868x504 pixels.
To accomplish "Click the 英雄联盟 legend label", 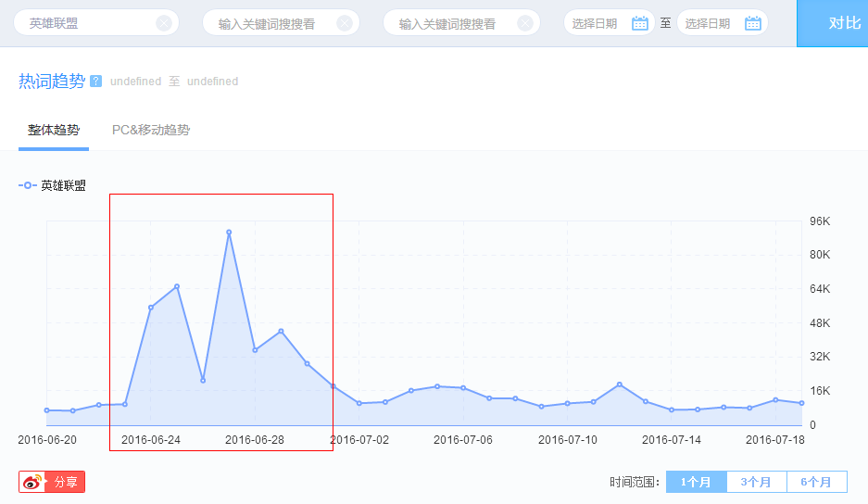I will point(63,185).
